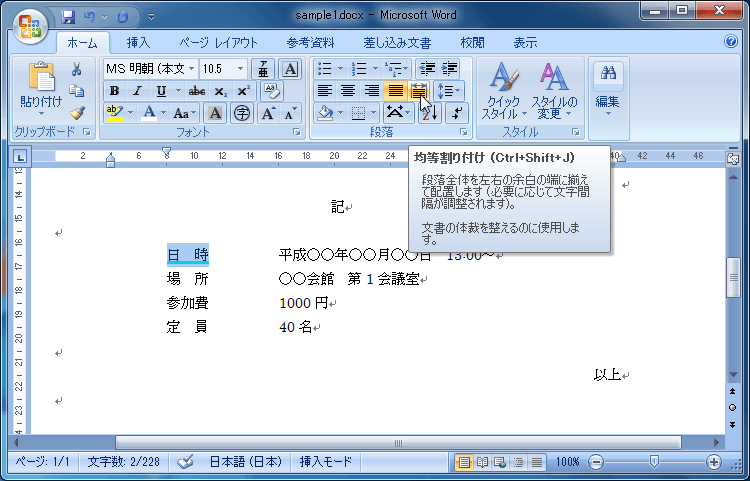Expand underline style dropdown arrow

pyautogui.click(x=178, y=91)
